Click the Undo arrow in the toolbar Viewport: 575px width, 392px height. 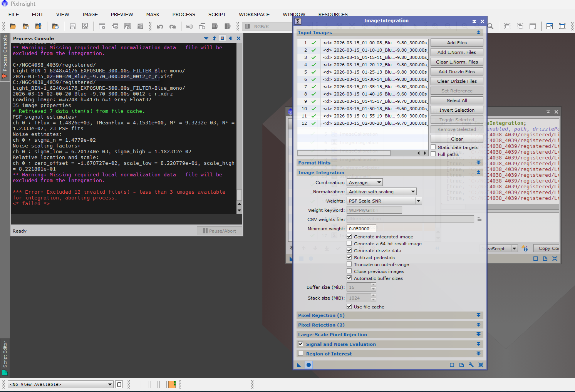point(160,27)
